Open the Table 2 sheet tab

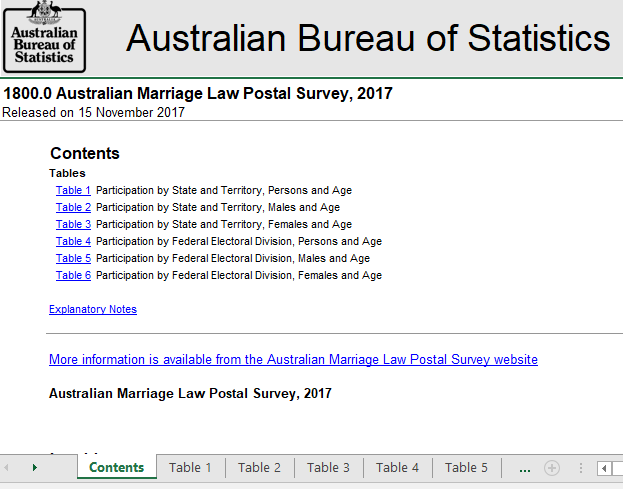pyautogui.click(x=259, y=468)
